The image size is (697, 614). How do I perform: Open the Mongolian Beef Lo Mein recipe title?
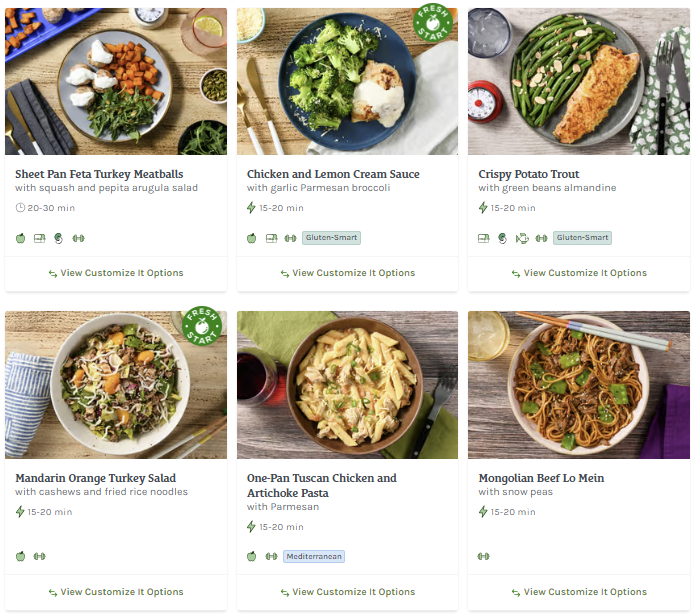click(x=542, y=478)
